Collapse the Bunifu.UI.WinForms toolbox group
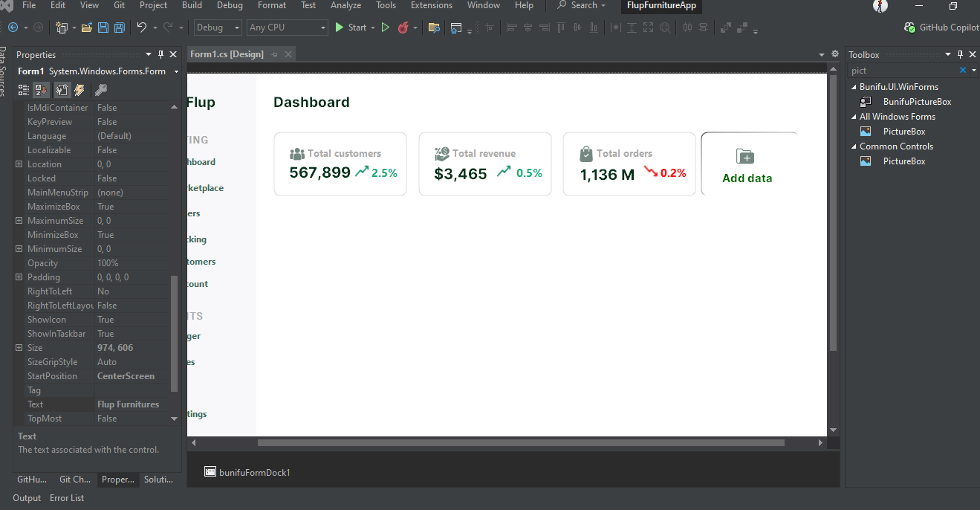This screenshot has width=980, height=510. (854, 87)
